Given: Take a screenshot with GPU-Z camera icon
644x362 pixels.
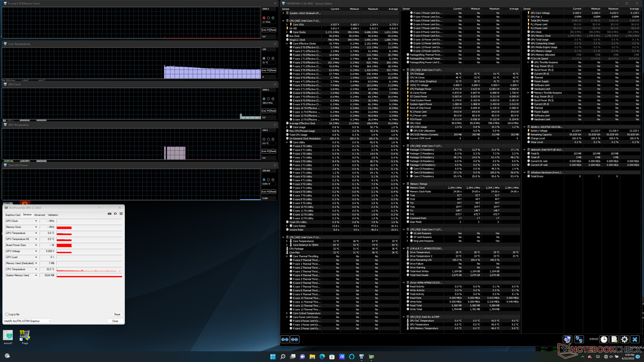Looking at the screenshot, I should (109, 214).
